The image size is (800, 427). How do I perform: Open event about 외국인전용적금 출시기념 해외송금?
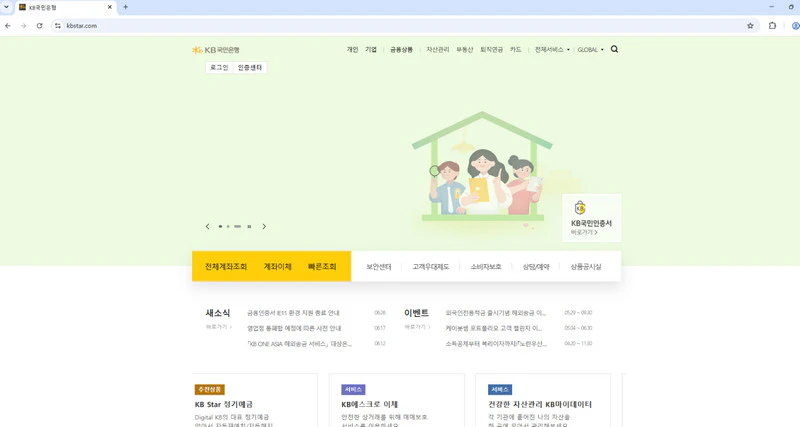click(495, 313)
